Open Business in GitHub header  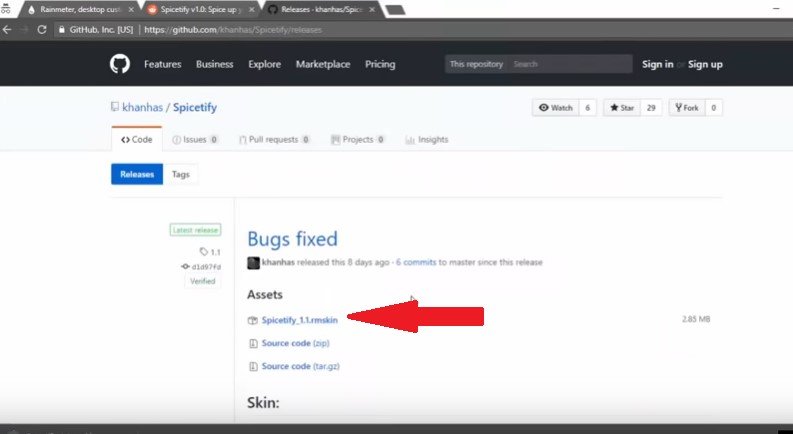pos(214,64)
